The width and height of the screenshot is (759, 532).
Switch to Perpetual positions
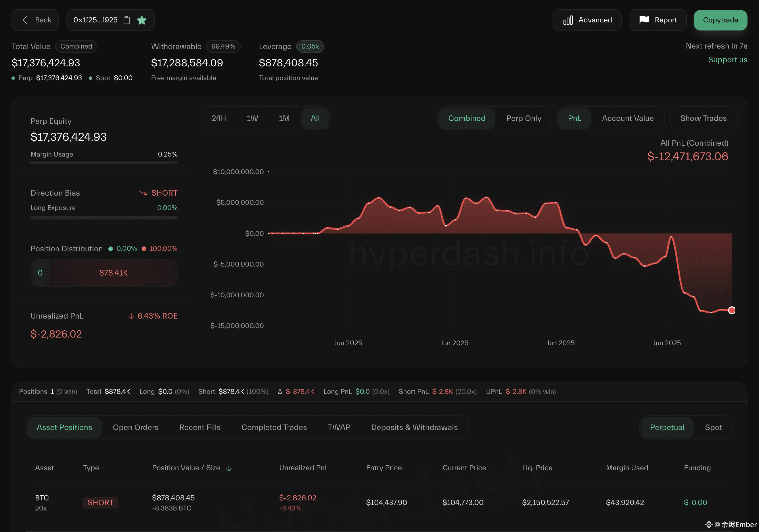666,427
